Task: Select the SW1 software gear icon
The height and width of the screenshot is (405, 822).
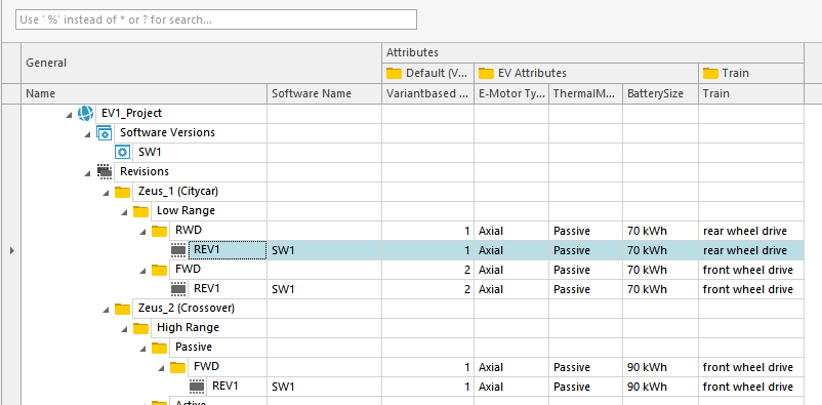Action: (x=123, y=152)
